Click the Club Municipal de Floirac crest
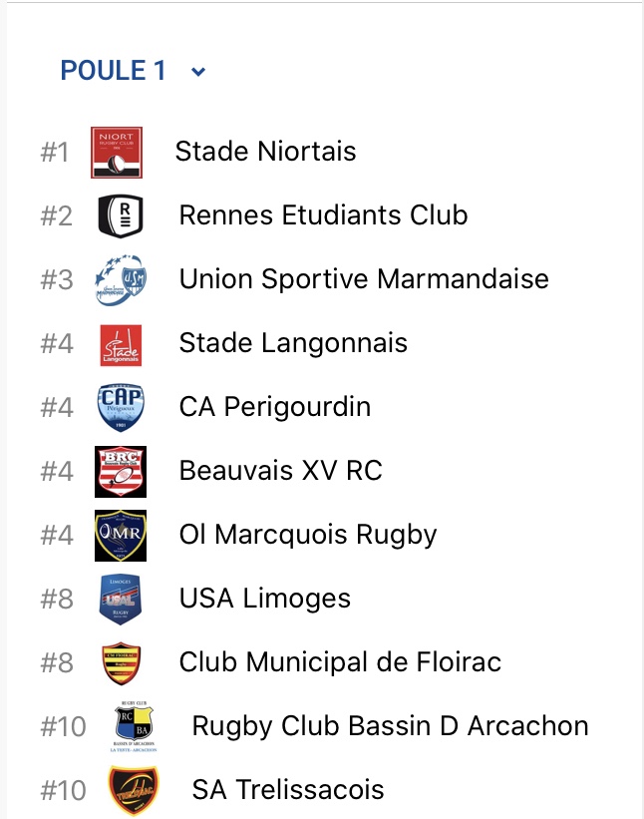Viewport: 644px width, 819px height. (x=121, y=663)
